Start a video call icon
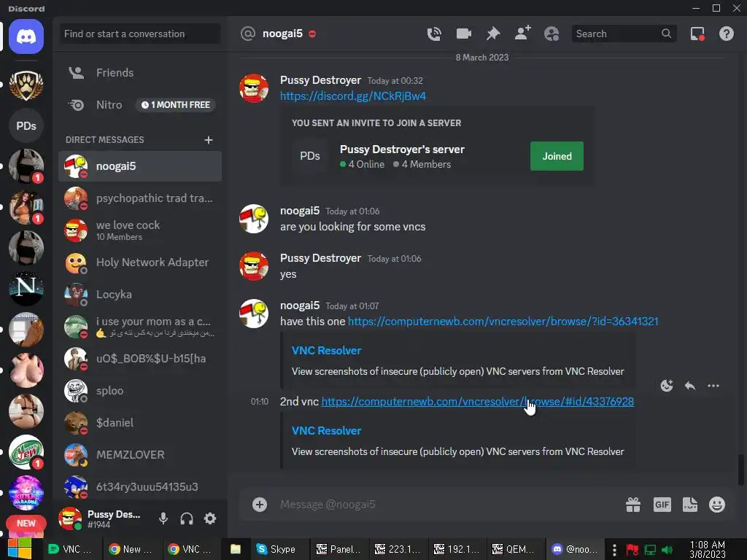 point(463,34)
